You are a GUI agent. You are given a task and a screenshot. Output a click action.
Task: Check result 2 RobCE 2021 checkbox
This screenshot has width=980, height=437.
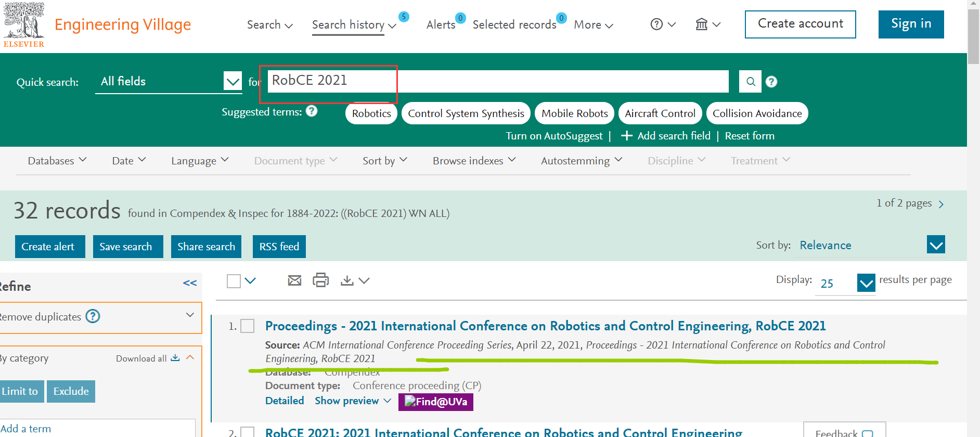click(248, 432)
